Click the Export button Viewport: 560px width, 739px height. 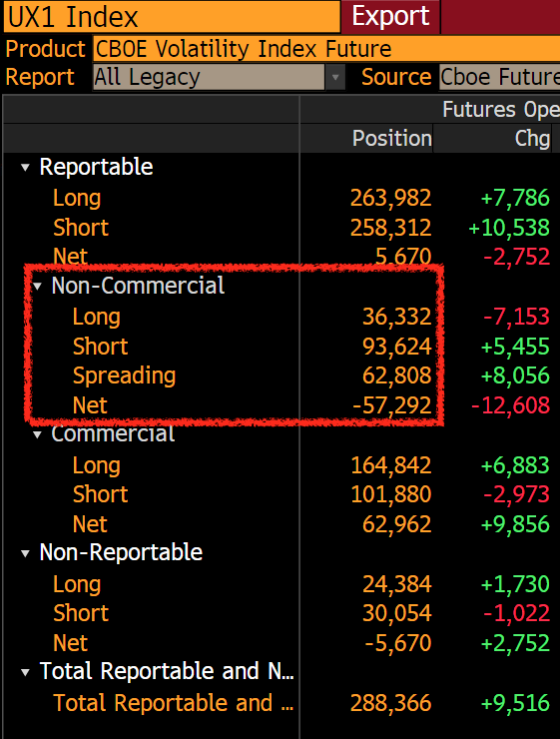tap(390, 17)
